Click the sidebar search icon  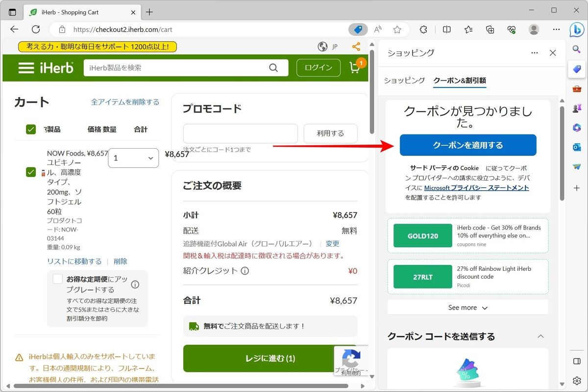coord(577,49)
